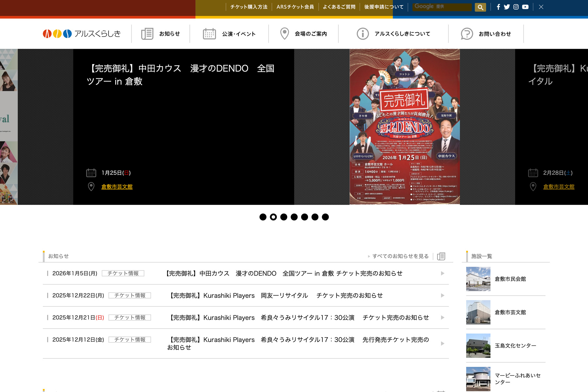The height and width of the screenshot is (392, 588).
Task: Click the Facebook icon in the top bar
Action: (x=498, y=7)
